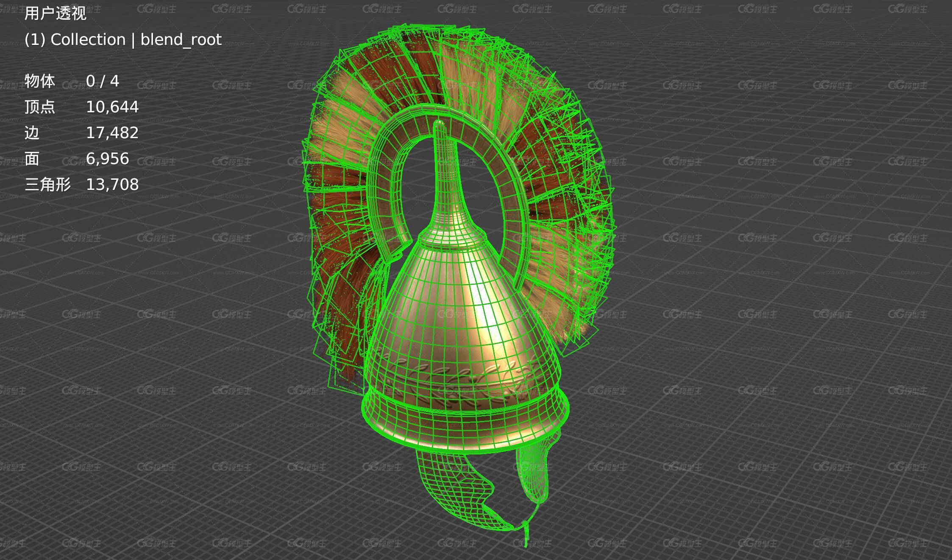Click the '物体' object count '0 / 4'
Screen dimensions: 952x560
[103, 81]
